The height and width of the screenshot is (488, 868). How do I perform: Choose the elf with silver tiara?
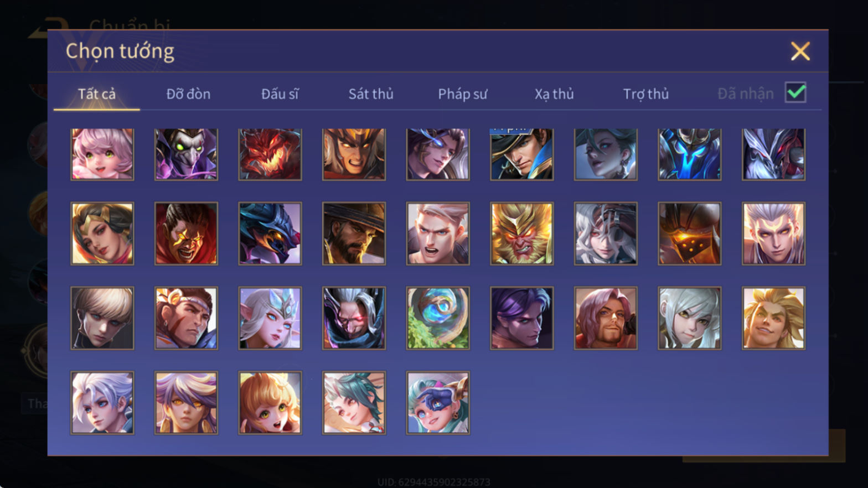point(270,318)
